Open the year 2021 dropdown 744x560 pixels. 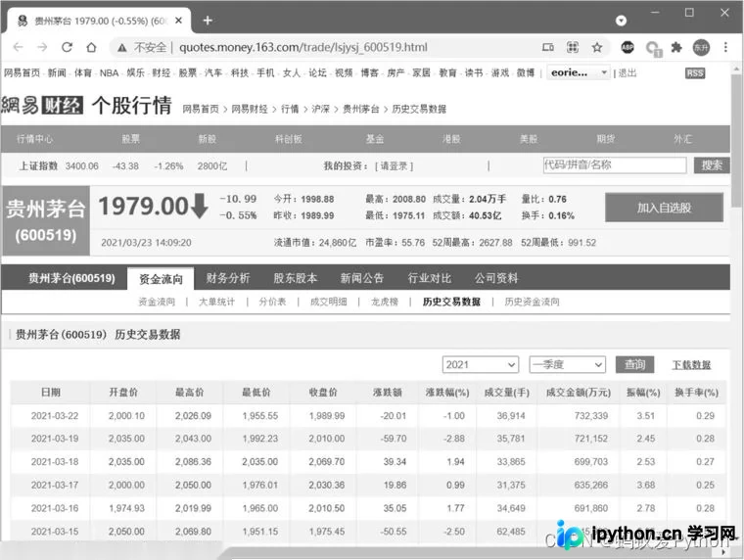click(x=481, y=364)
